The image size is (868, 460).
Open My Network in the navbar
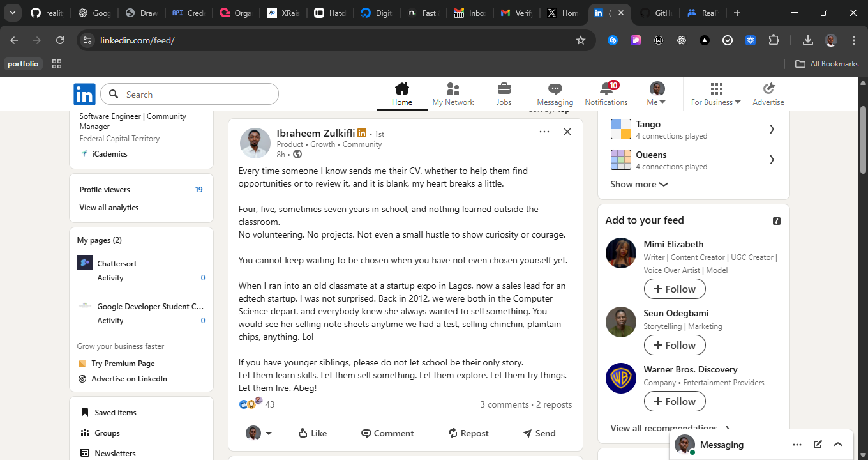click(453, 89)
